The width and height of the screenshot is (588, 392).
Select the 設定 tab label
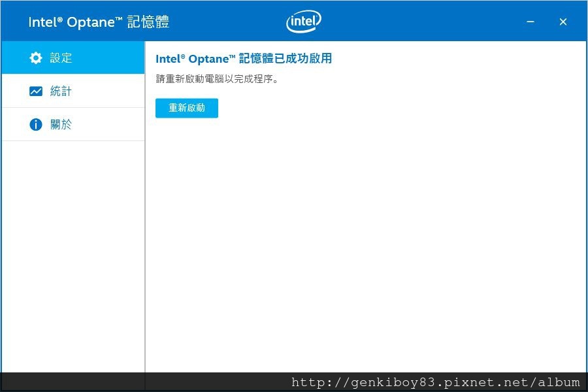pyautogui.click(x=61, y=57)
